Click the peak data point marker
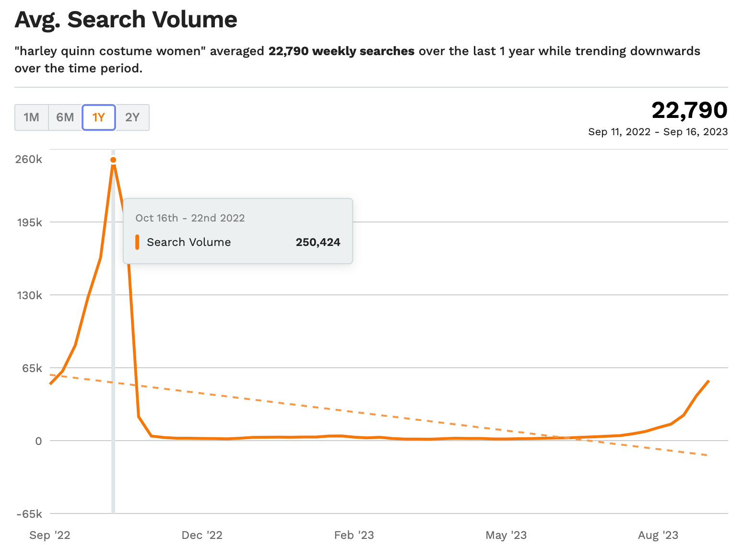Viewport: 755px width, 560px height. 113,160
